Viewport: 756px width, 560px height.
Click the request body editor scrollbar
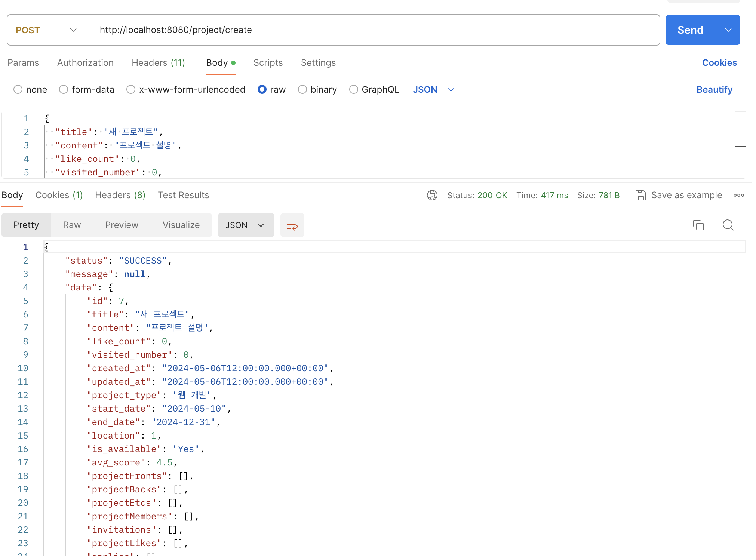(x=740, y=145)
